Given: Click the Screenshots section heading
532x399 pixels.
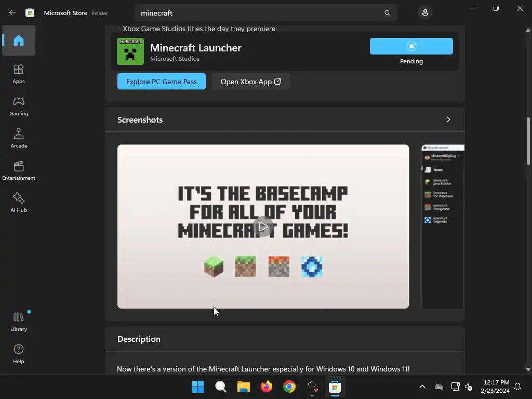Looking at the screenshot, I should [140, 120].
